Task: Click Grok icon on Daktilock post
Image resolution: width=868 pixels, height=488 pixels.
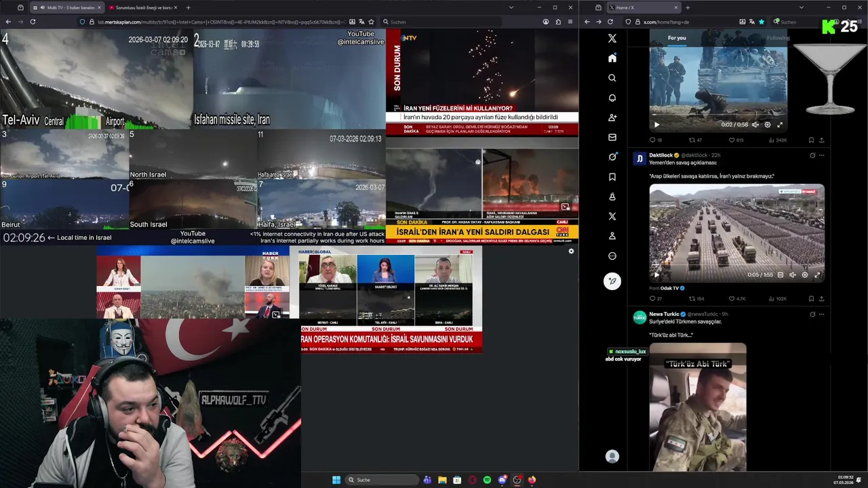Action: click(812, 155)
